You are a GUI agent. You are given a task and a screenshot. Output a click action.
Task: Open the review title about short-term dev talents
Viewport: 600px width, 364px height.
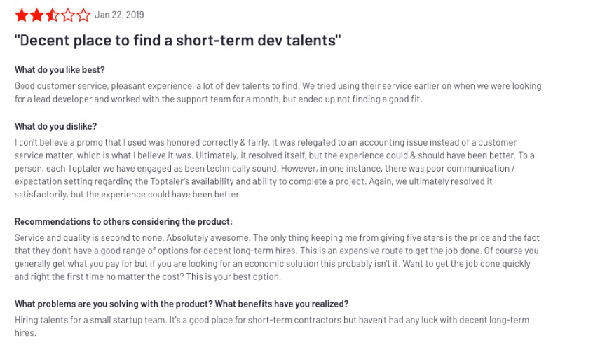point(177,41)
